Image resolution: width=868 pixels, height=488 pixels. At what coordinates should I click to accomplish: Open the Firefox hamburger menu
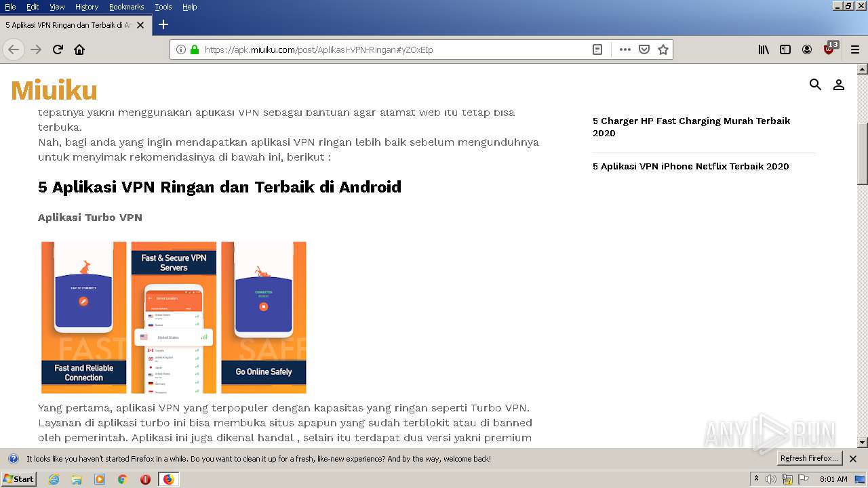(x=855, y=49)
